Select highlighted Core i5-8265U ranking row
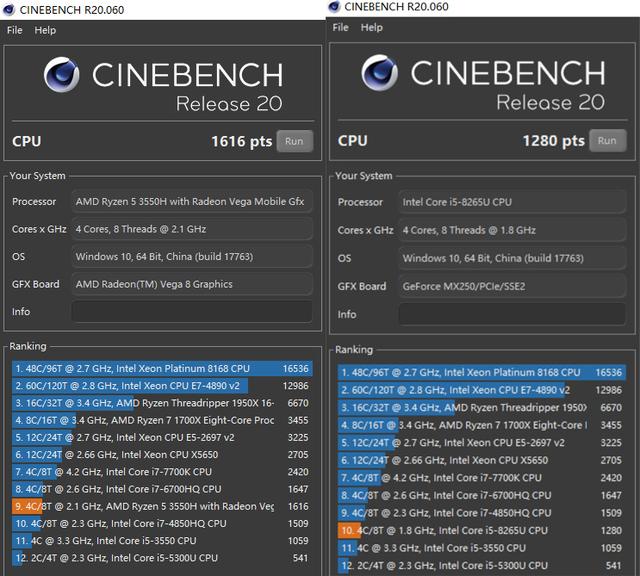This screenshot has height=576, width=640. [482, 530]
